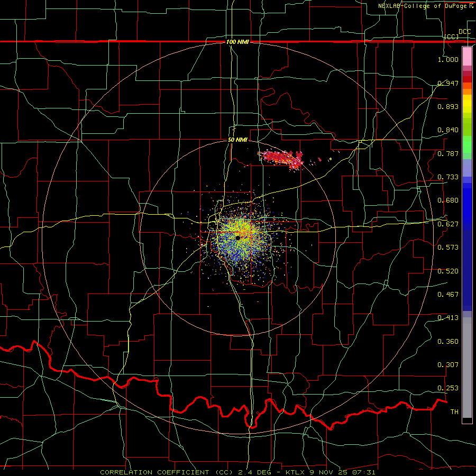476x476 pixels.
Task: Click the 1.000 legend value
Action: [x=448, y=59]
